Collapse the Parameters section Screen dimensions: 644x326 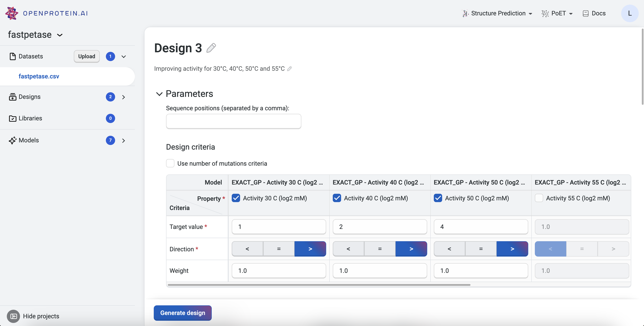(x=159, y=94)
